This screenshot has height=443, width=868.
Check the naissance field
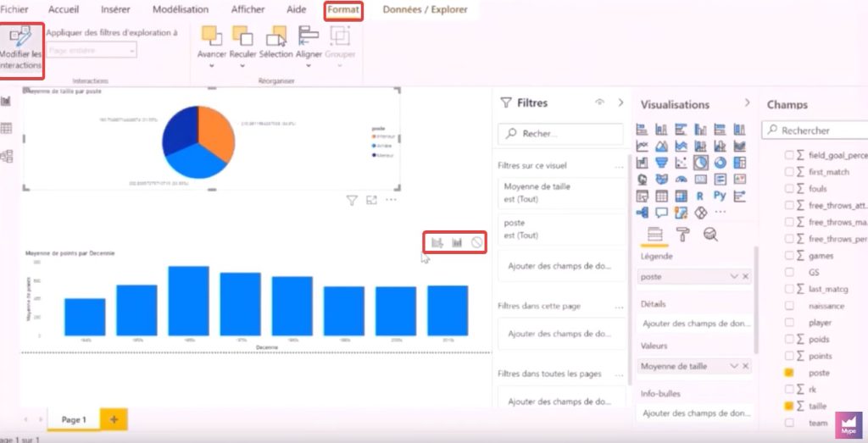pos(789,306)
